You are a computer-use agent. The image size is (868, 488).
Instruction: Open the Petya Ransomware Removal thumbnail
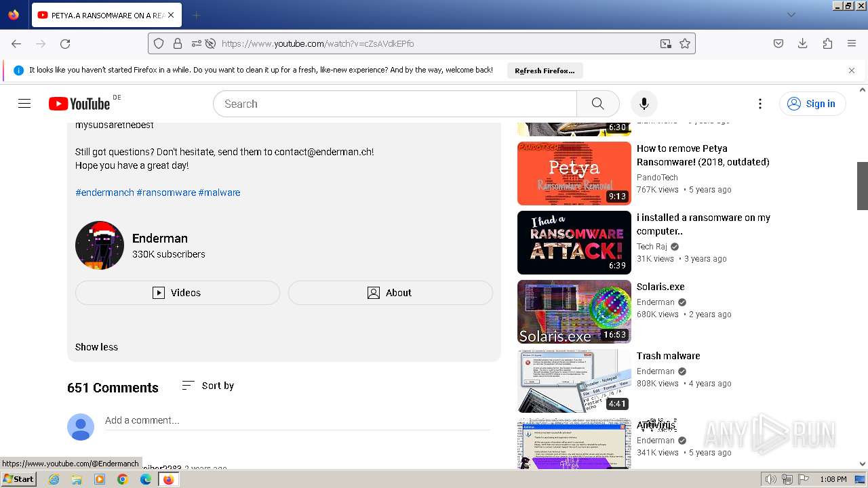[x=574, y=174]
